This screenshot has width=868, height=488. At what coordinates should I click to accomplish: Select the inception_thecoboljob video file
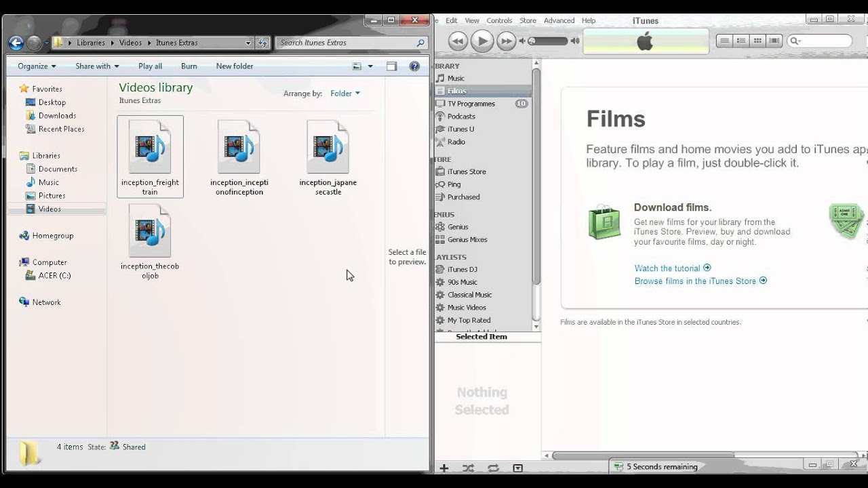pos(150,242)
